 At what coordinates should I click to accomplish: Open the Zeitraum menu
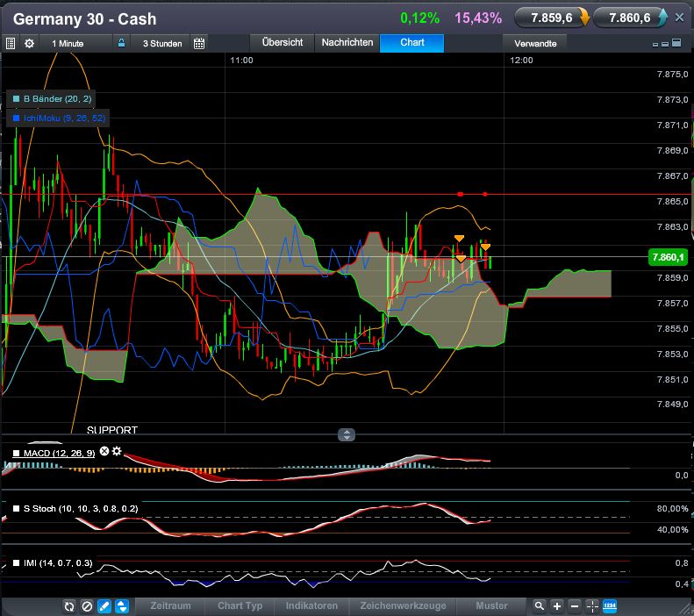click(x=170, y=605)
